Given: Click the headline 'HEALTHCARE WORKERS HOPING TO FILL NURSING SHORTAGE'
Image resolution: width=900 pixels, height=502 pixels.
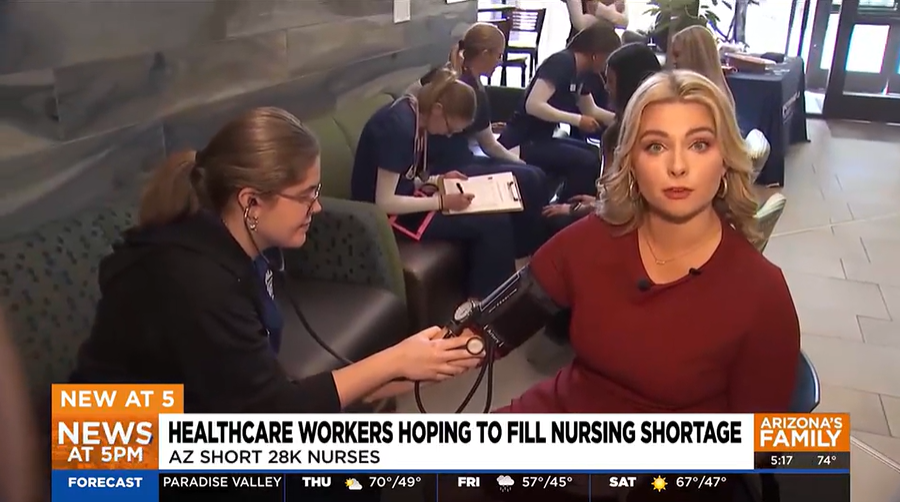Looking at the screenshot, I should coord(455,431).
